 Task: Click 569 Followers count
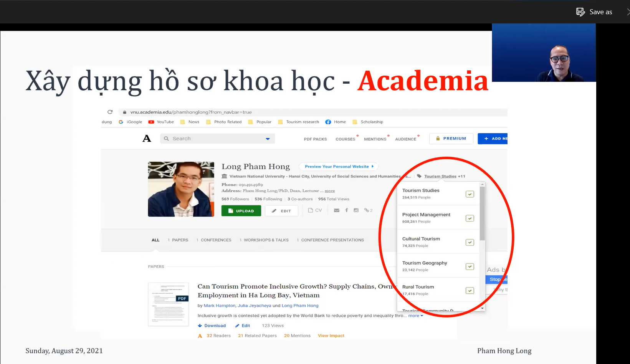(x=235, y=199)
